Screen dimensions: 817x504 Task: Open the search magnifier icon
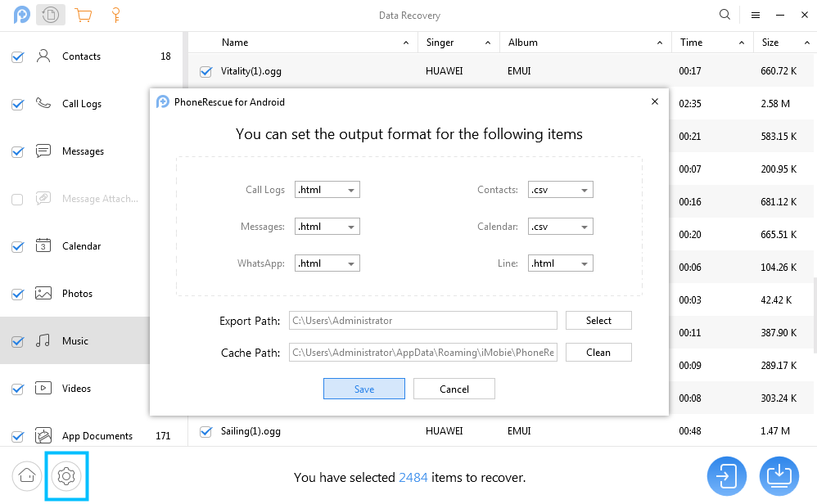pyautogui.click(x=724, y=15)
